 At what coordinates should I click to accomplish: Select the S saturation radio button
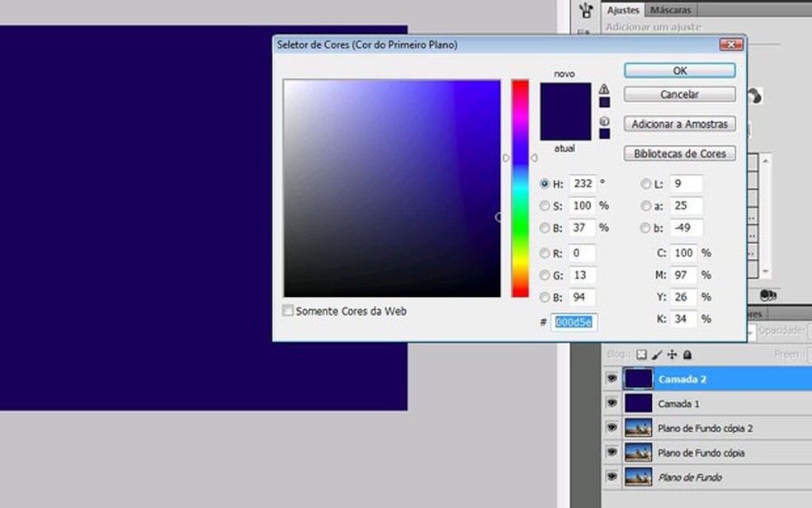tap(545, 206)
